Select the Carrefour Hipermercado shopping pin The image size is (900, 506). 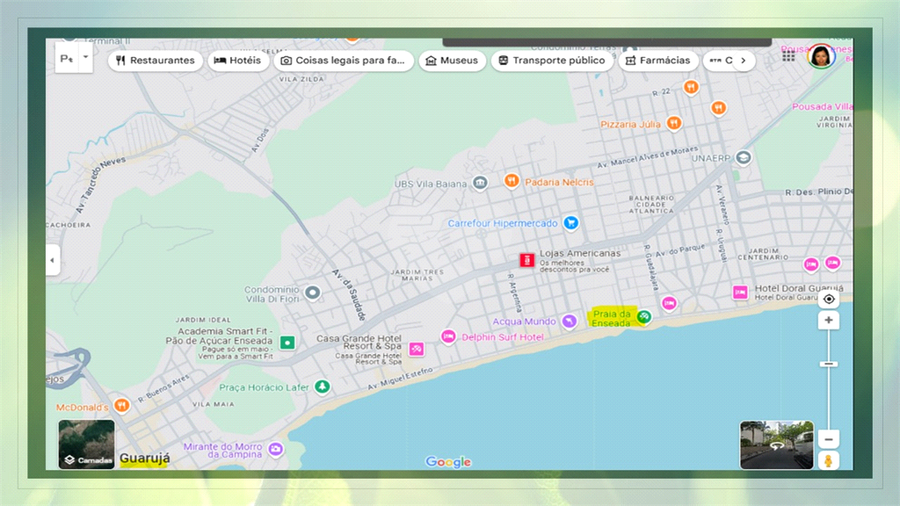571,223
